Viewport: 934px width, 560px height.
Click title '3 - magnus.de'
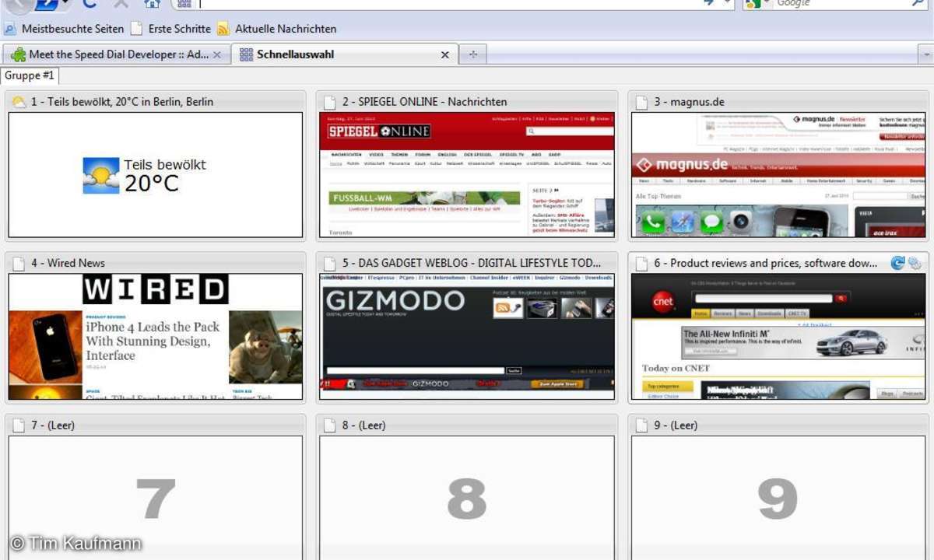click(689, 102)
